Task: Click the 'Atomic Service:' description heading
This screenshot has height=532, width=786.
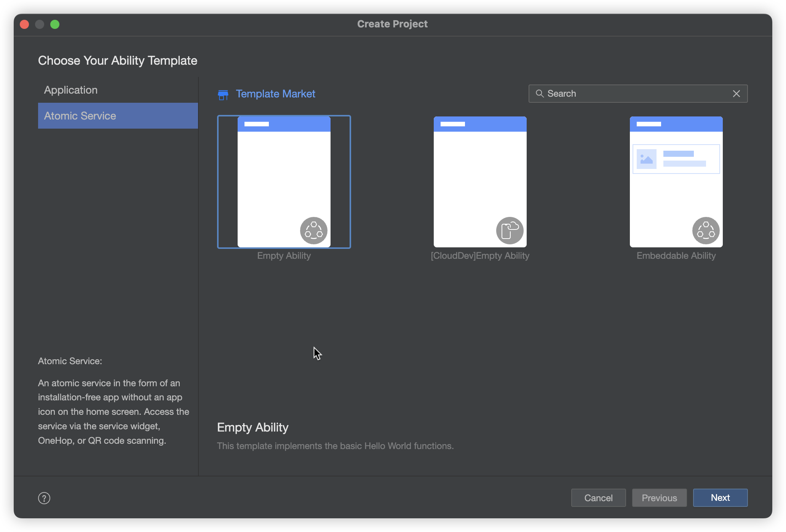Action: 70,361
